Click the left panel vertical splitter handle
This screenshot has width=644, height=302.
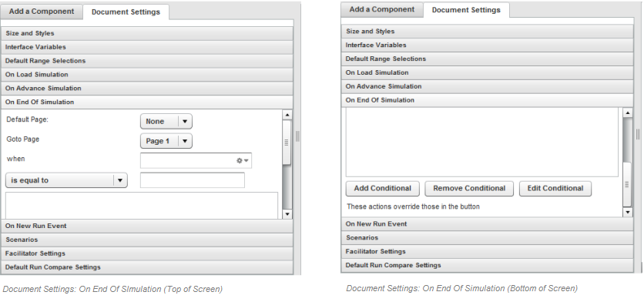pyautogui.click(x=297, y=136)
